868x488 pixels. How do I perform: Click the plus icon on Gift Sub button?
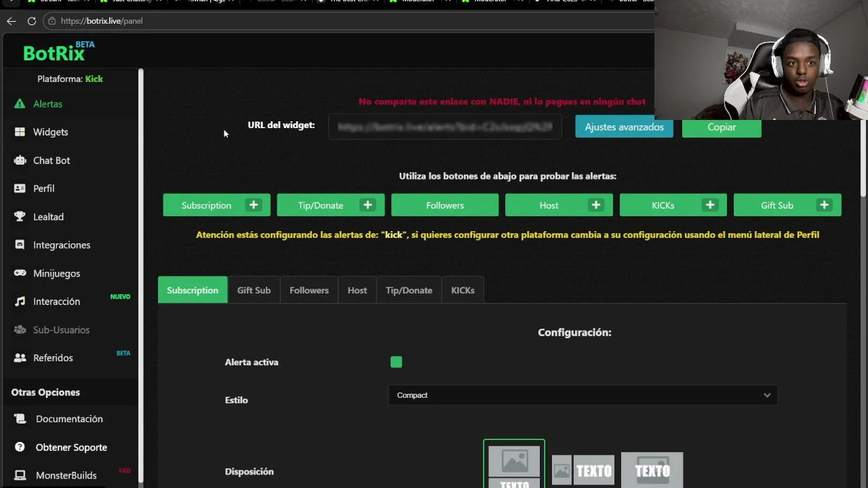[x=824, y=205]
